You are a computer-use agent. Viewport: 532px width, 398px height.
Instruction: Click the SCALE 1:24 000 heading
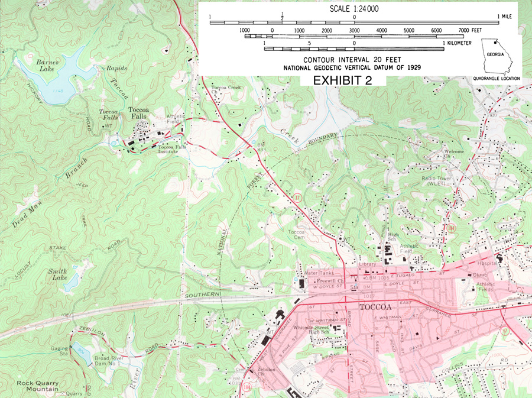pyautogui.click(x=354, y=9)
